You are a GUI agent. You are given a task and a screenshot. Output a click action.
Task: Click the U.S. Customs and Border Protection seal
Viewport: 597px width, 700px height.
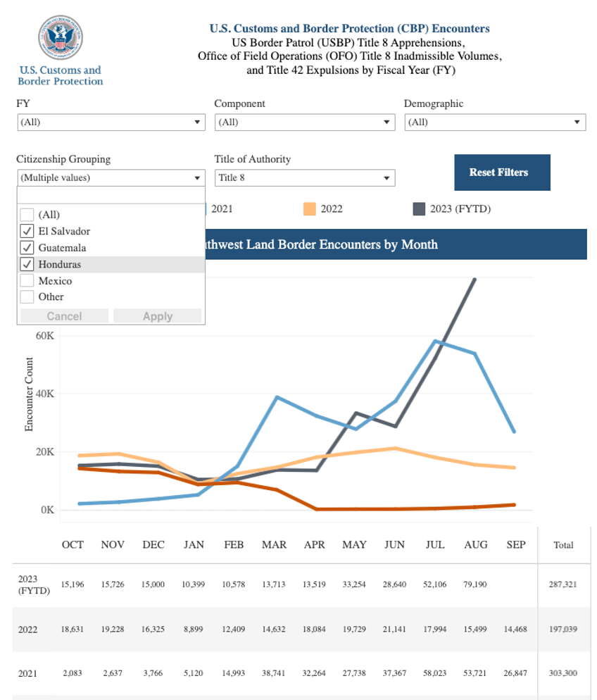coord(61,37)
